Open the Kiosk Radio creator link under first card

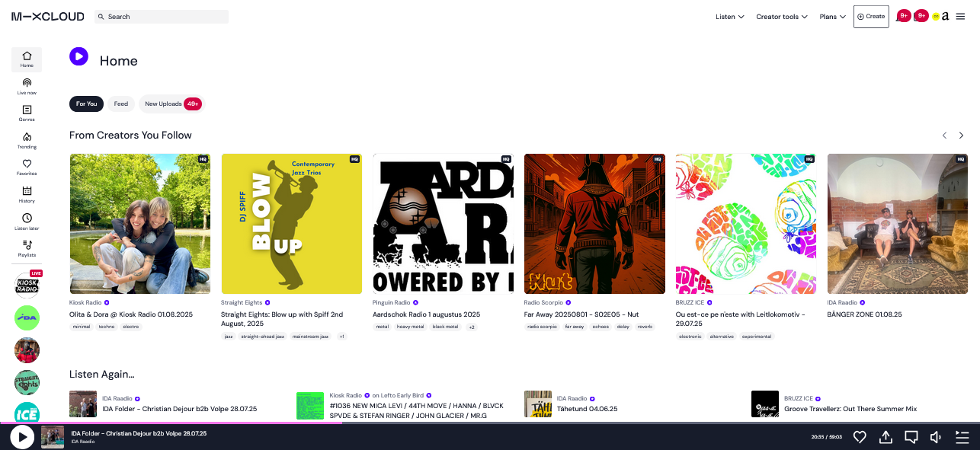coord(85,302)
